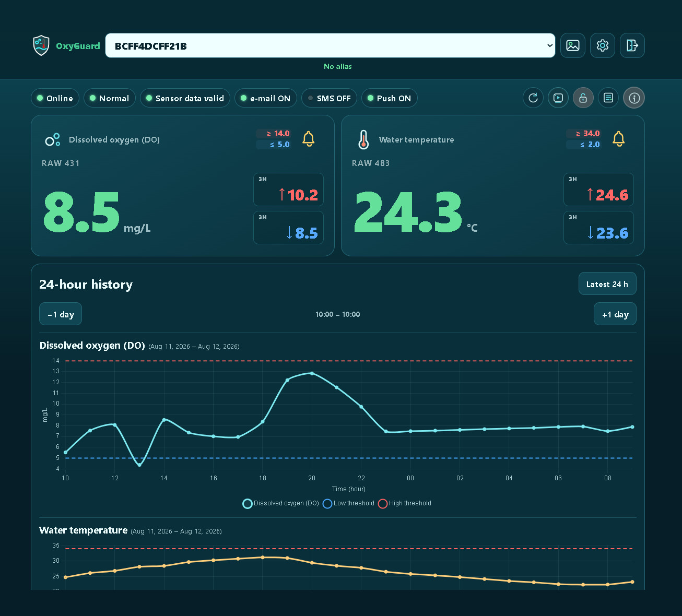Image resolution: width=682 pixels, height=616 pixels.
Task: Click the Online status pill
Action: point(55,98)
